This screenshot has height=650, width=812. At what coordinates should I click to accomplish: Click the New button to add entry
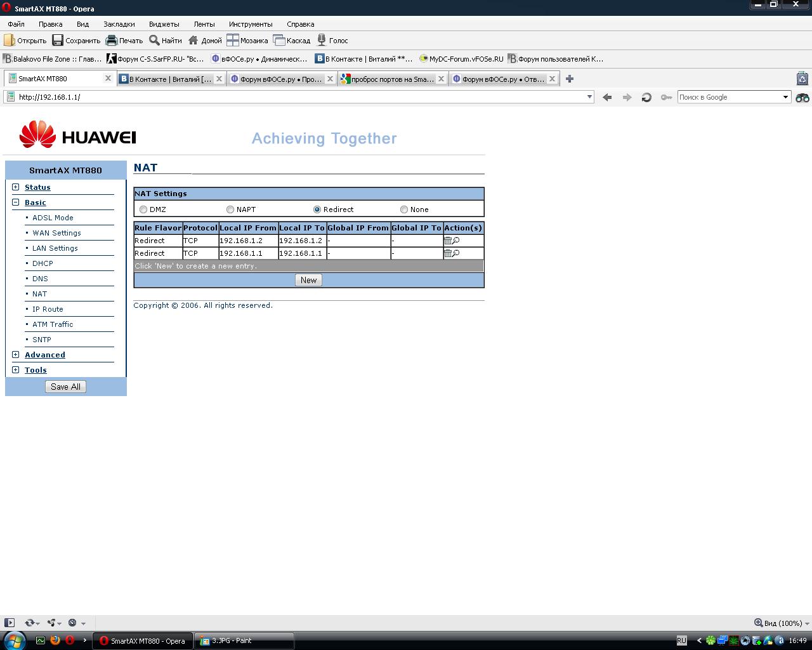(308, 280)
